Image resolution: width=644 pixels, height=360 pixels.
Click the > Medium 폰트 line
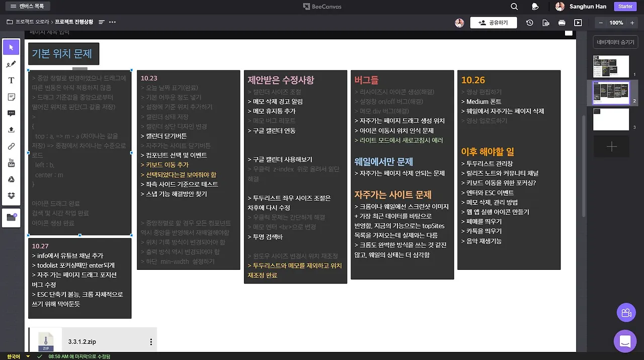click(x=481, y=101)
